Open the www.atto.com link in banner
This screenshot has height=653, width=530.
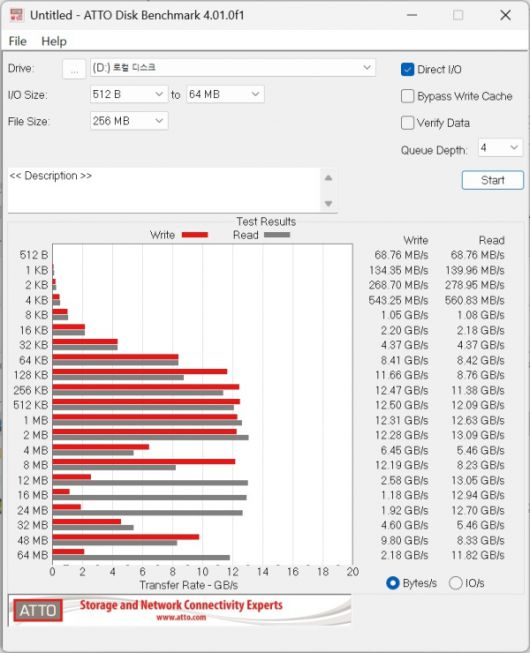(181, 617)
